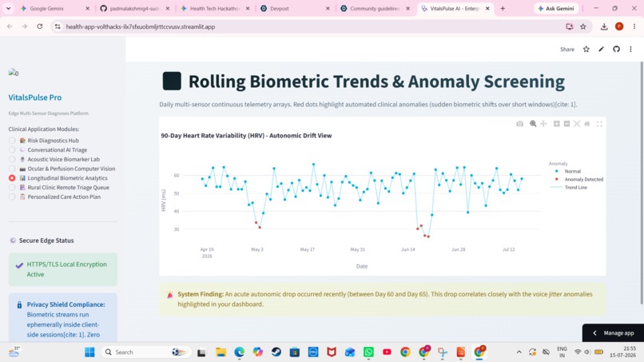Click the Windows taskbar Search box
Screen dimensions: 644x362
pyautogui.click(x=146, y=352)
